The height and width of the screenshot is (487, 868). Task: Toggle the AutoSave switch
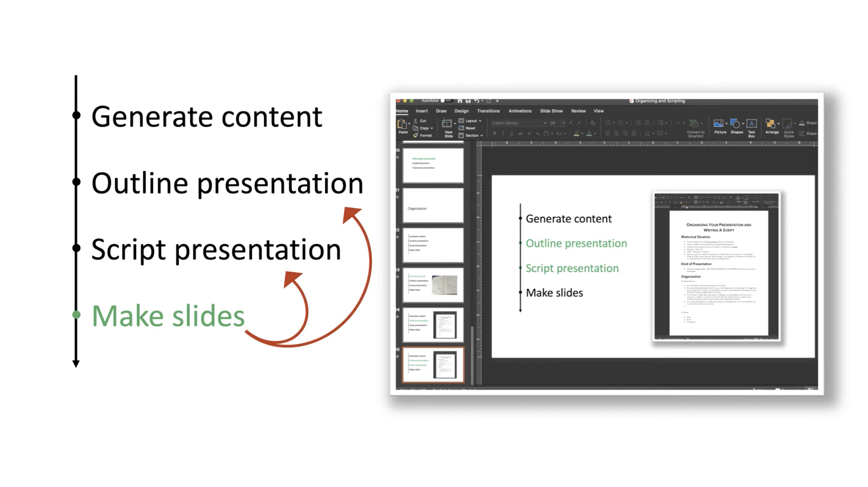coord(446,101)
